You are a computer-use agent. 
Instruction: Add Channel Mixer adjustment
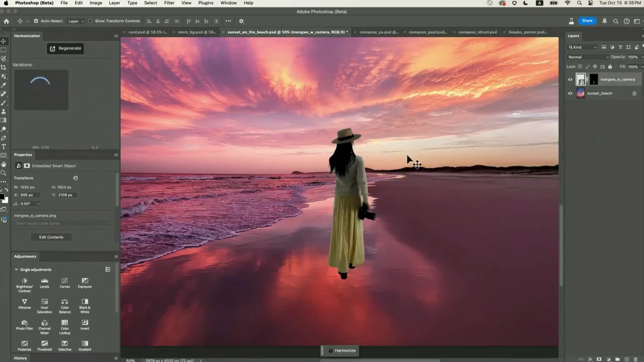click(x=44, y=327)
